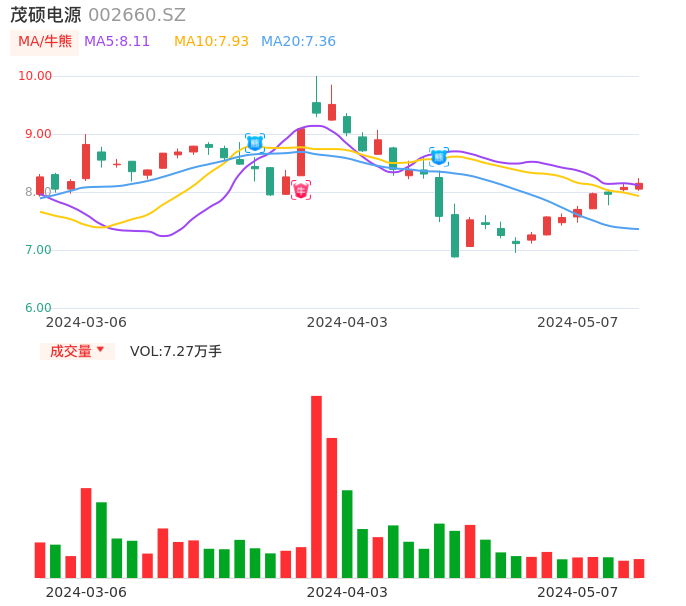686x606 pixels.
Task: Click the first blue bear signal marker
Action: tap(255, 143)
